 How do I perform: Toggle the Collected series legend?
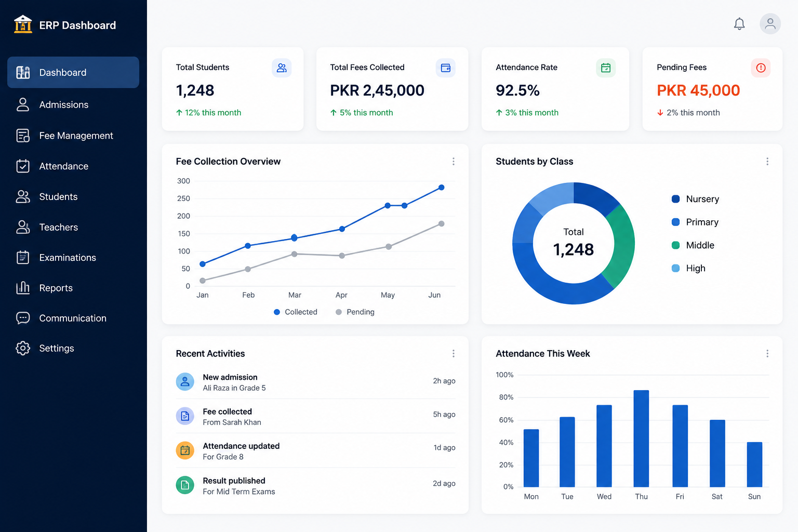pyautogui.click(x=296, y=312)
